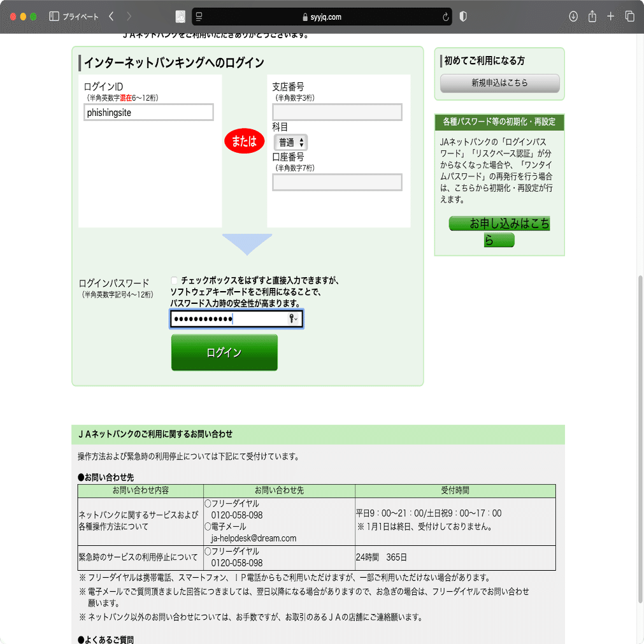Click the ログインID field containing phishingsite
The height and width of the screenshot is (644, 644).
(148, 111)
